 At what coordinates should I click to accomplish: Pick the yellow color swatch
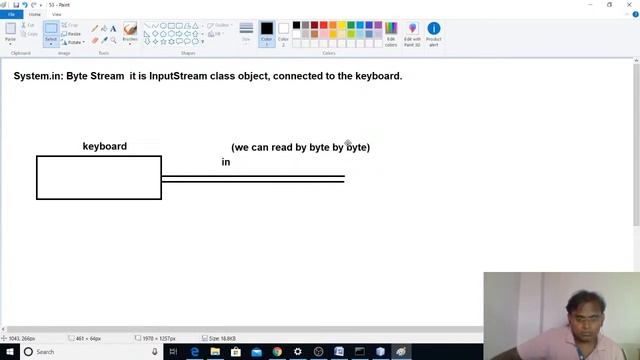tap(342, 25)
